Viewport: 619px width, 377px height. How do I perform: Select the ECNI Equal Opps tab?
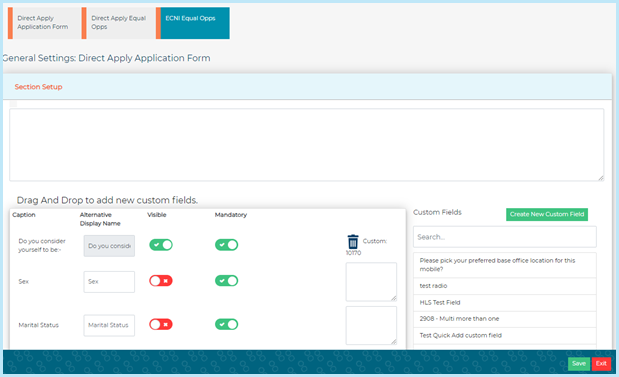[x=193, y=23]
